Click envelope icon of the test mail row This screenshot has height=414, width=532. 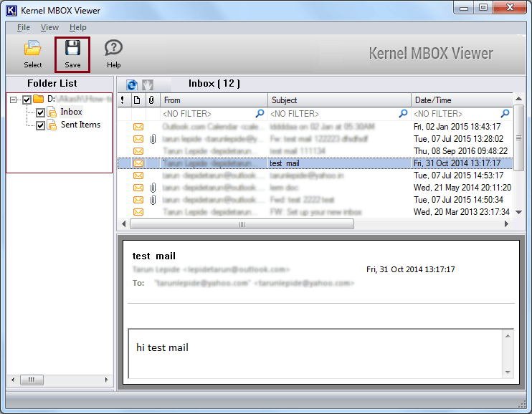click(x=138, y=163)
